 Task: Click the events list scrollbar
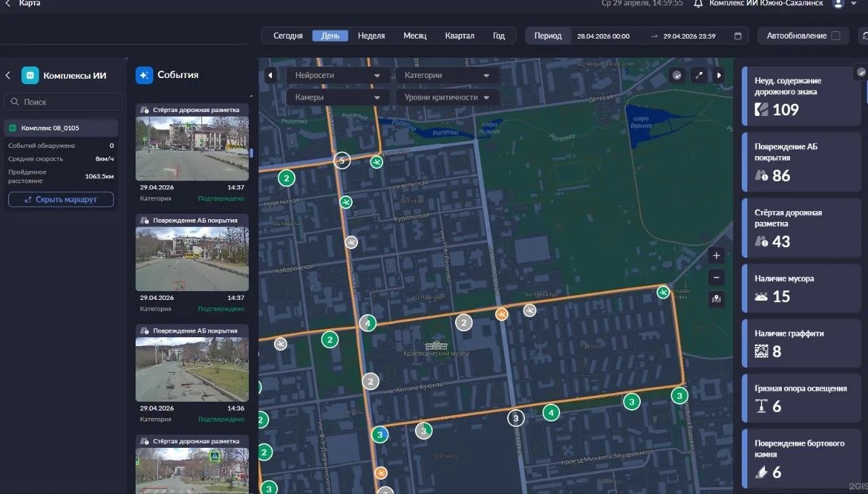252,153
